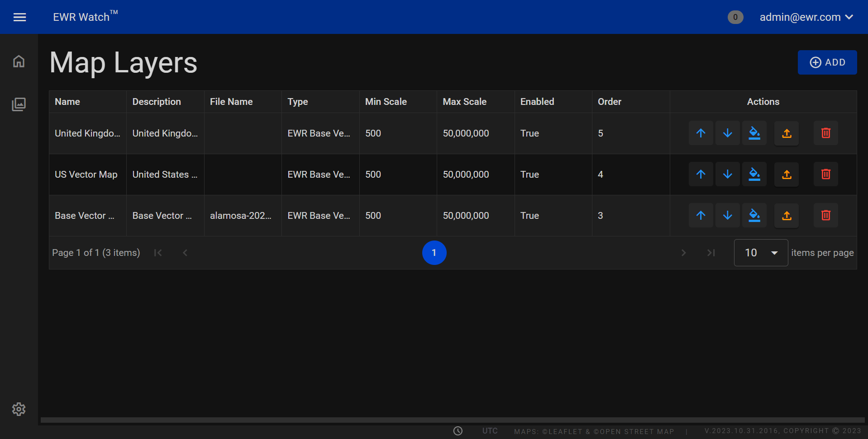The image size is (868, 439).
Task: Delete the Base Vector layer
Action: [x=826, y=215]
